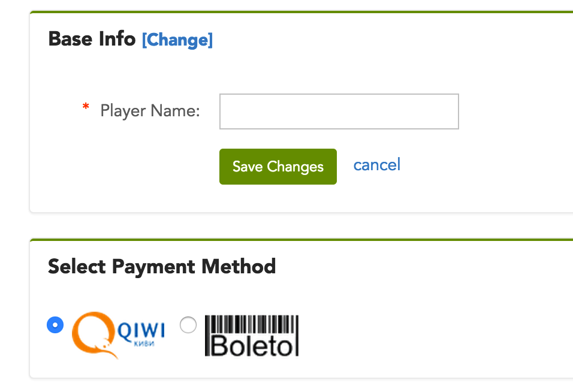Image resolution: width=573 pixels, height=392 pixels.
Task: Click the red required-field asterisk
Action: pyautogui.click(x=86, y=108)
